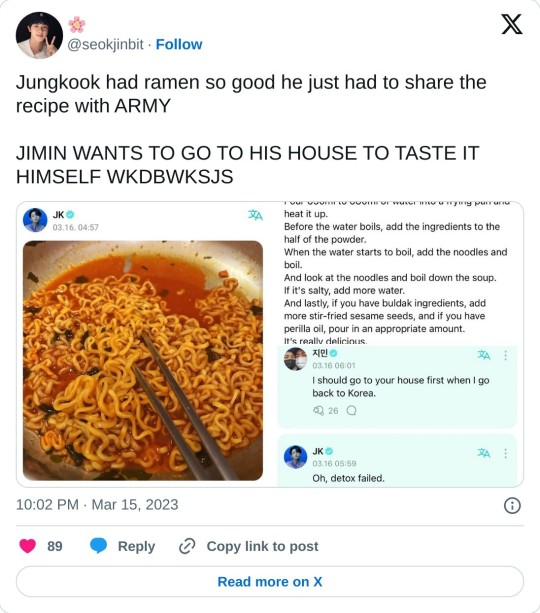Image resolution: width=540 pixels, height=613 pixels.
Task: Click translate icon on Jimin's comment
Action: coord(484,355)
